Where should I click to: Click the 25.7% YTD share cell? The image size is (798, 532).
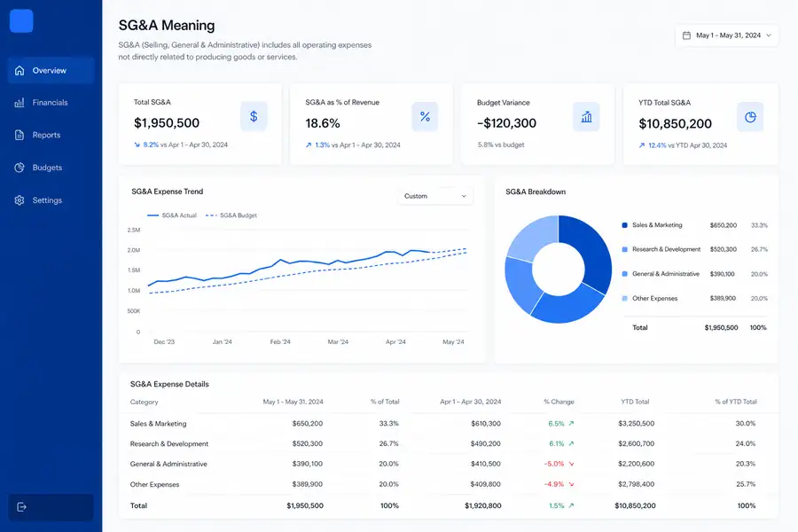coord(746,484)
